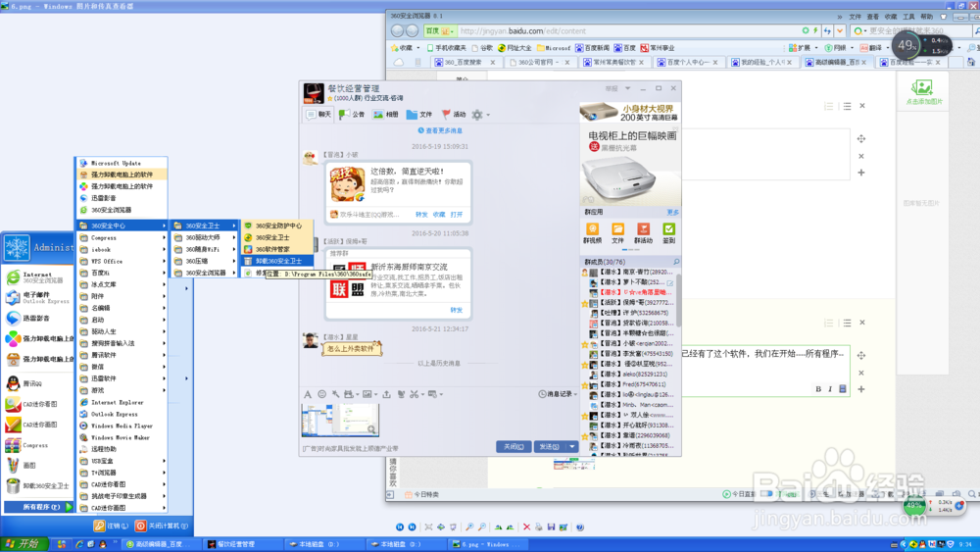Click 点击添加图片 add image icon in browser
980x552 pixels.
click(922, 92)
